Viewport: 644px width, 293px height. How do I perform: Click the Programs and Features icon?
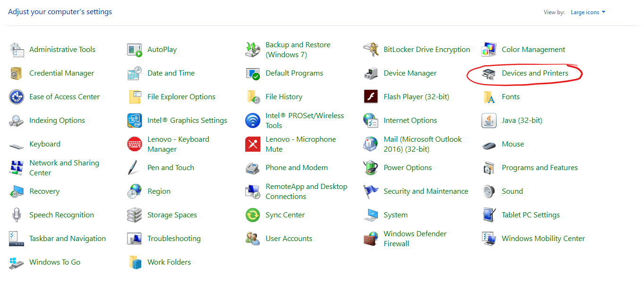coord(489,168)
